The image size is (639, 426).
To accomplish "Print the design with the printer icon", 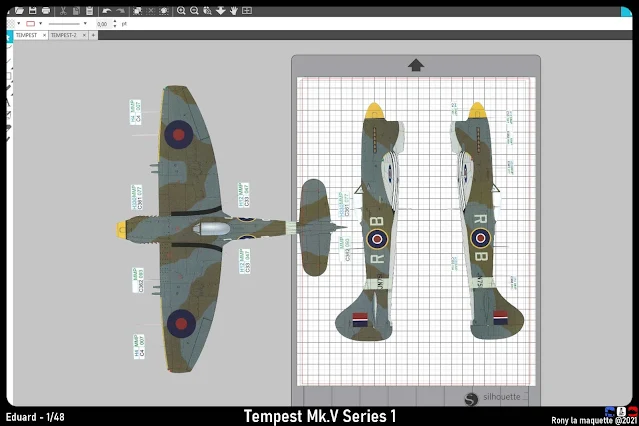I will pyautogui.click(x=46, y=11).
